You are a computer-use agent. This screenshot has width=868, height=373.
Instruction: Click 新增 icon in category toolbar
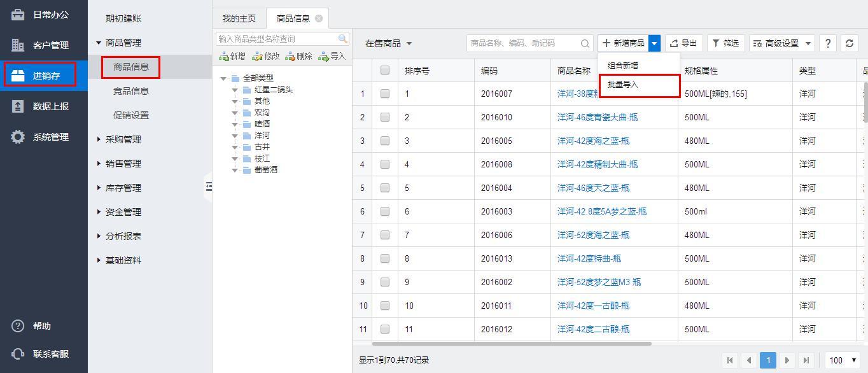click(x=232, y=57)
